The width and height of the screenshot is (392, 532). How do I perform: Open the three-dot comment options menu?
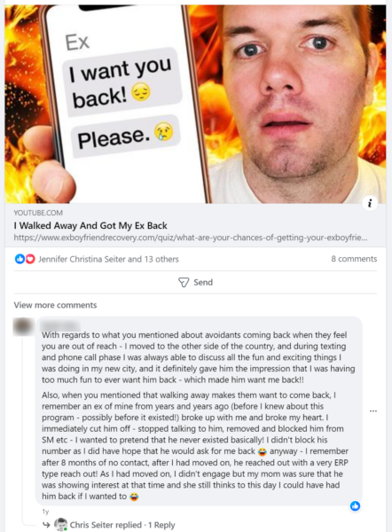373,411
